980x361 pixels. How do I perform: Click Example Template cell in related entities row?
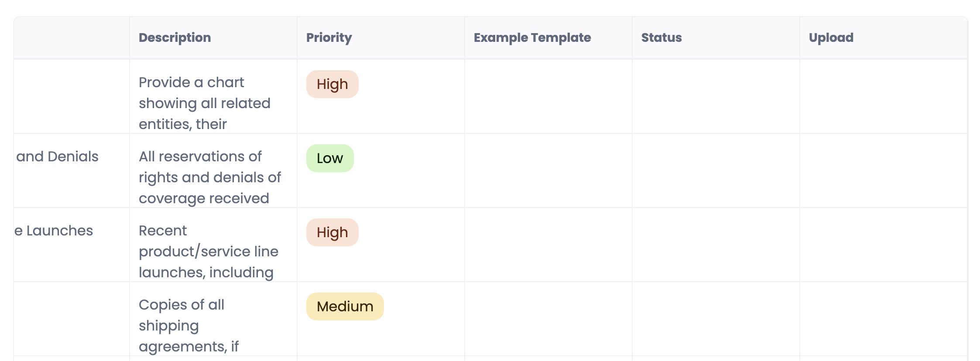[548, 96]
